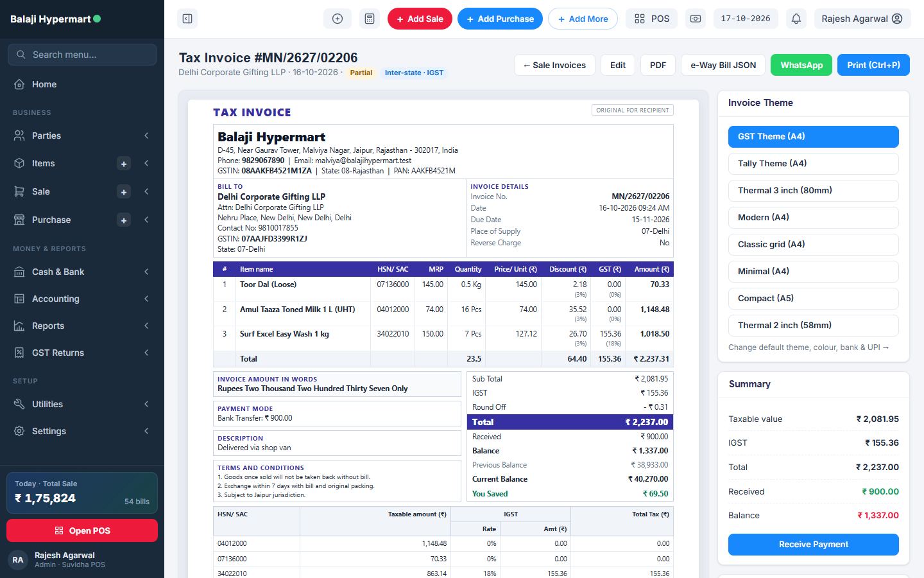Open Change default theme, colour, bank & UPI link
This screenshot has width=924, height=578.
tap(809, 347)
